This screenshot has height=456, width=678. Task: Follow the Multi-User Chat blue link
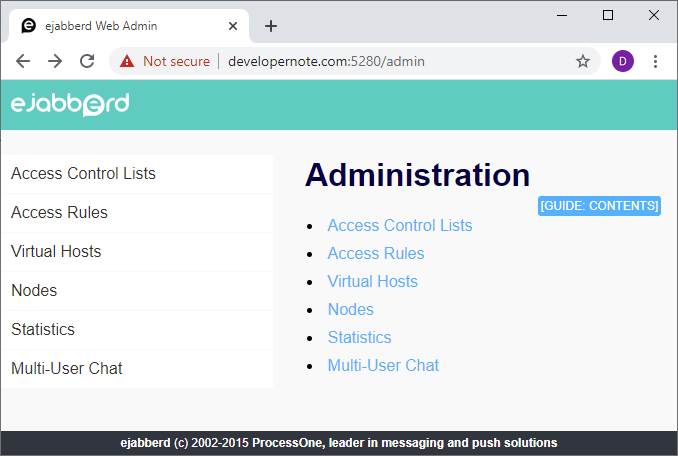tap(383, 366)
